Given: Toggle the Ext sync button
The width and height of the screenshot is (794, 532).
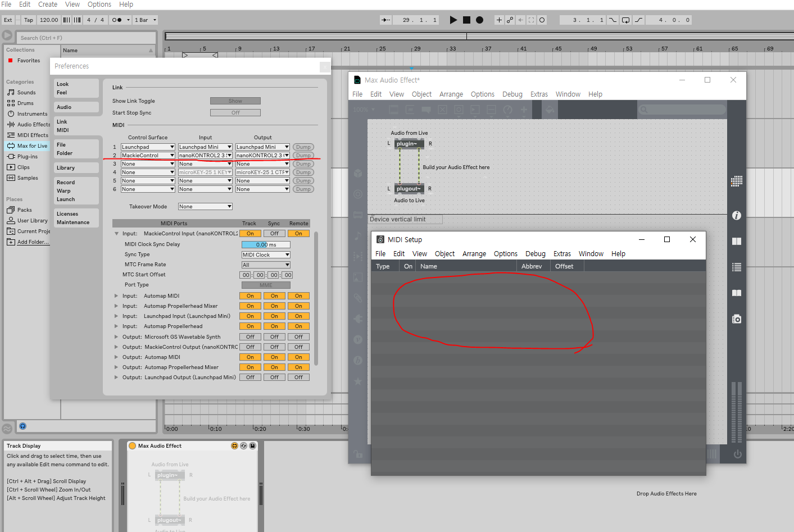Looking at the screenshot, I should pyautogui.click(x=8, y=20).
